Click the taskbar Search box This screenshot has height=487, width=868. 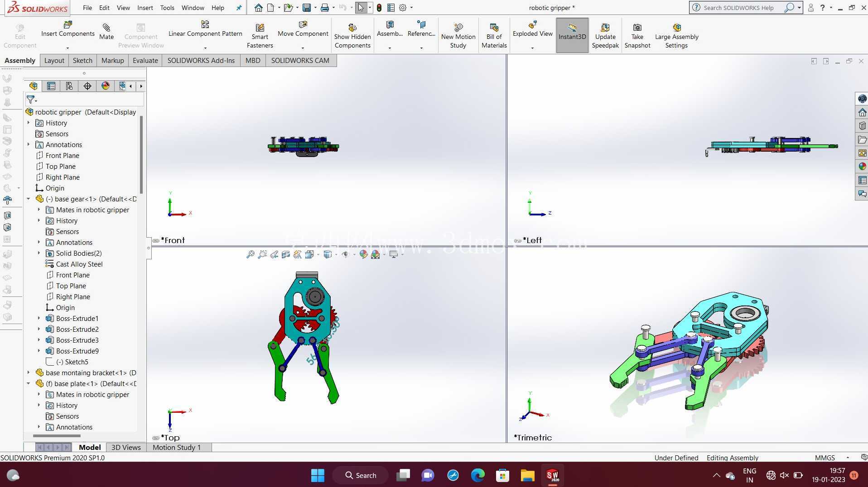point(361,475)
